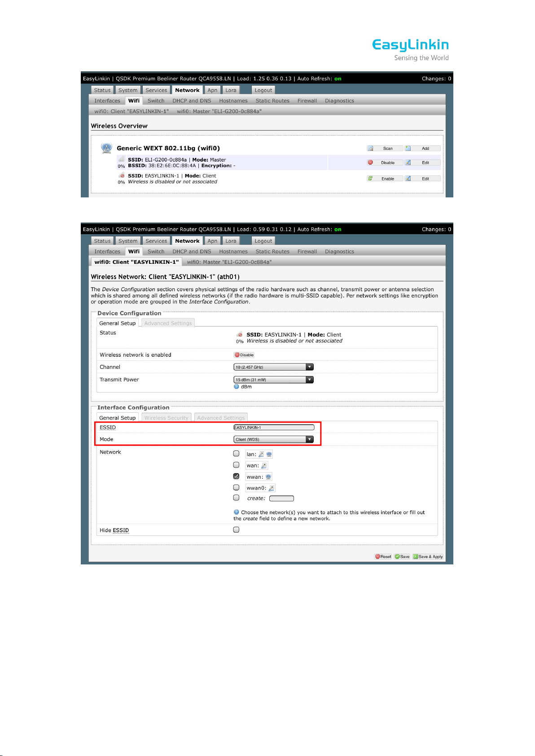Image resolution: width=535 pixels, height=756 pixels.
Task: Click Enable in the EASYLINKIN-1 row
Action: [x=385, y=179]
